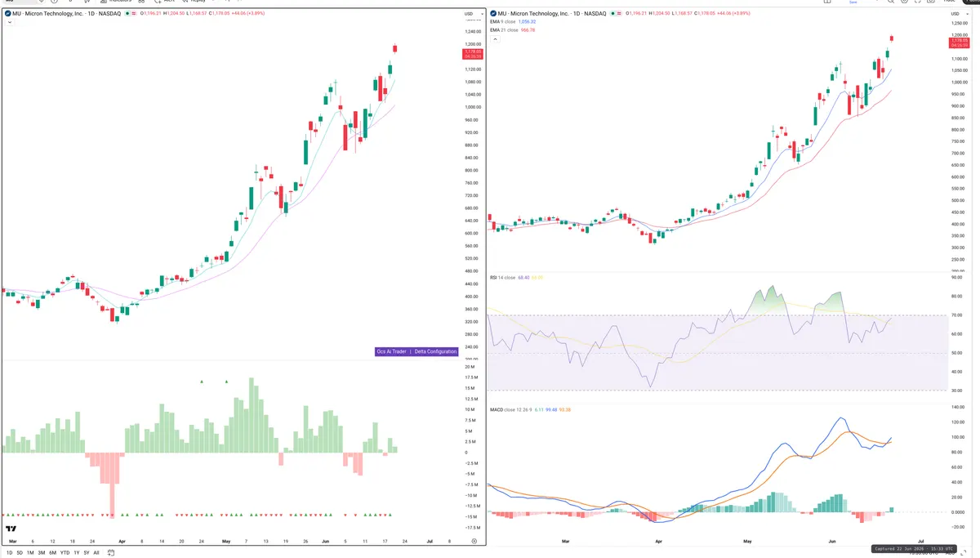Select the 6M date range
This screenshot has width=980, height=558.
tap(52, 552)
